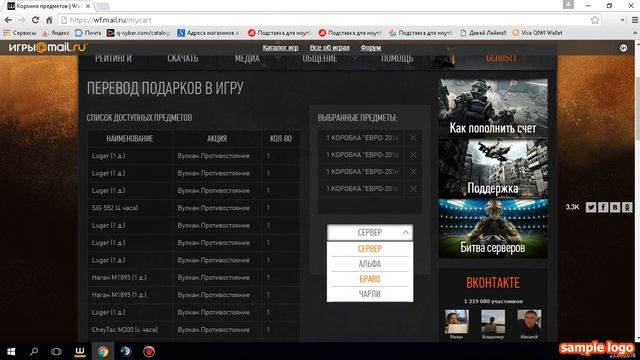This screenshot has width=640, height=360.
Task: Select the CheyTac M200 (4 часа) item row
Action: 194,329
